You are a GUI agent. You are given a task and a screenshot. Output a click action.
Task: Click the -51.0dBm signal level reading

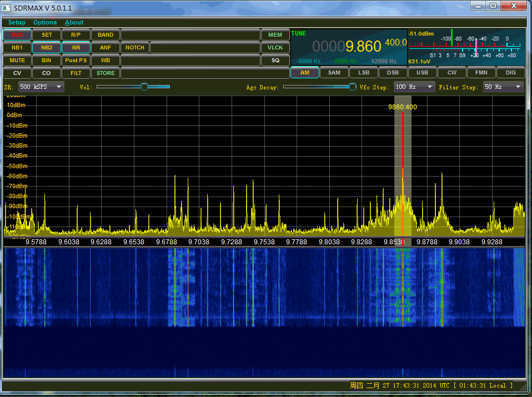pyautogui.click(x=421, y=33)
